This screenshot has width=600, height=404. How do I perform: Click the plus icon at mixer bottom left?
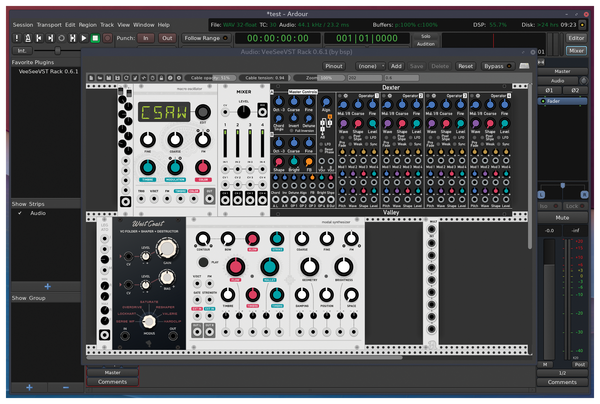(29, 387)
